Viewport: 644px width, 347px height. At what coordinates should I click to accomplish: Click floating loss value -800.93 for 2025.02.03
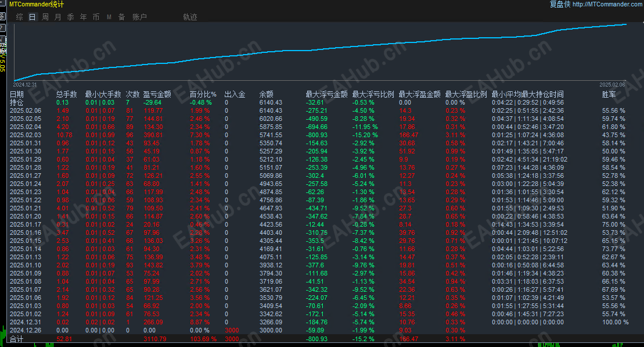pyautogui.click(x=316, y=135)
